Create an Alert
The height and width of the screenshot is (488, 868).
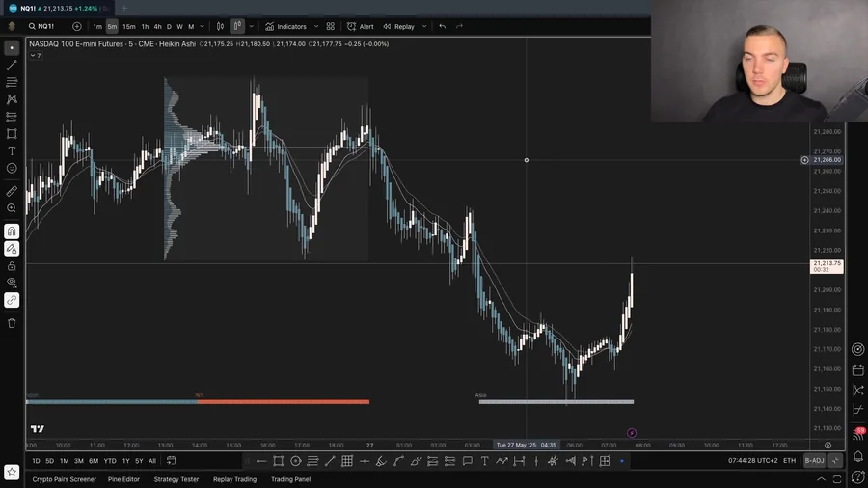(361, 27)
